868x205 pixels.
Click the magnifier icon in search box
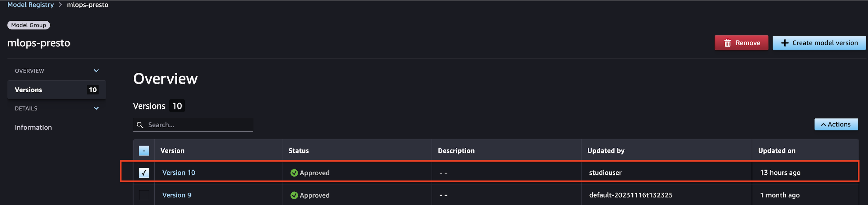point(140,125)
